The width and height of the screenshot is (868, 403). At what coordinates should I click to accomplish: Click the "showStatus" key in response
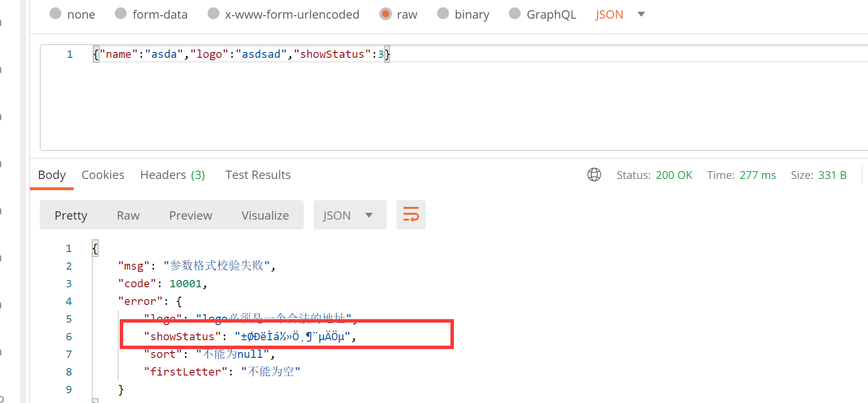point(182,336)
